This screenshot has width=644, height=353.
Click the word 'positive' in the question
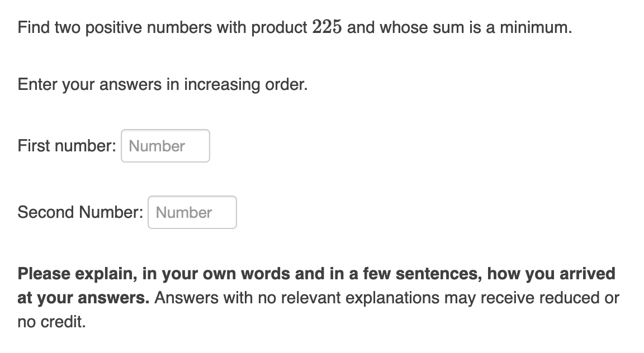112,27
